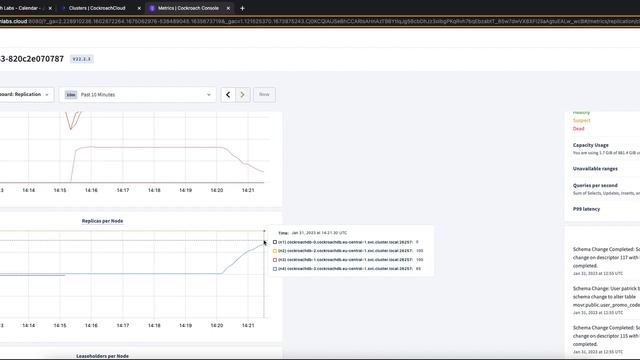Click the cluster ID heading ending 820c2e070787
Screen dimensions: 640x360
(32, 59)
